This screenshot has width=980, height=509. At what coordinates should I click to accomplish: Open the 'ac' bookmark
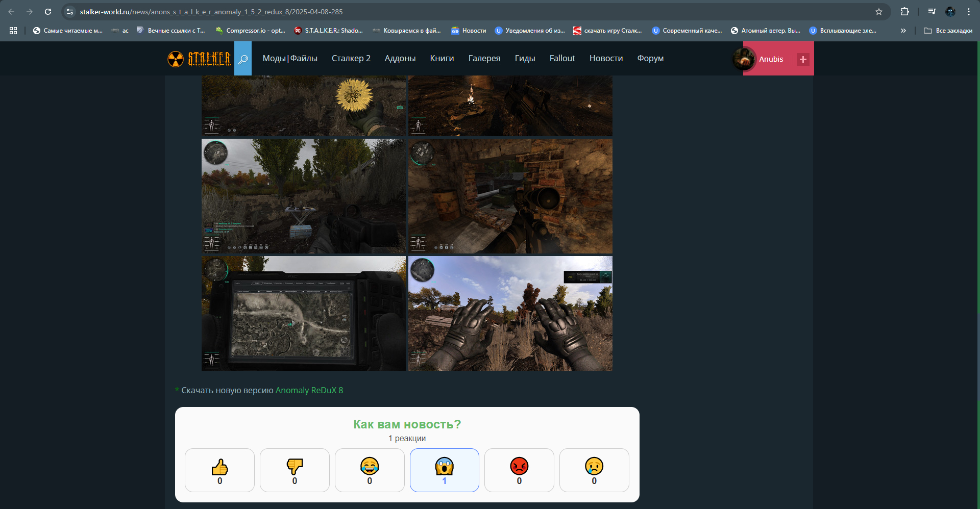pos(120,31)
